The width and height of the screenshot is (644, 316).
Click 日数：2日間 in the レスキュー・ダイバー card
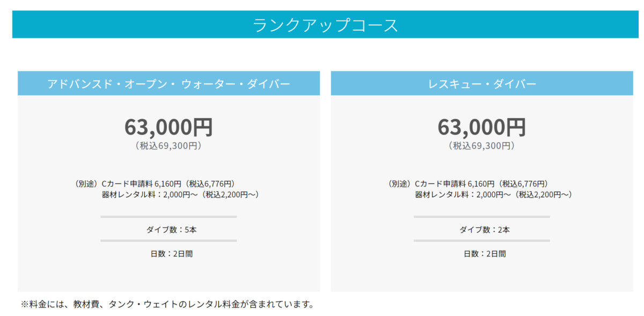click(482, 254)
